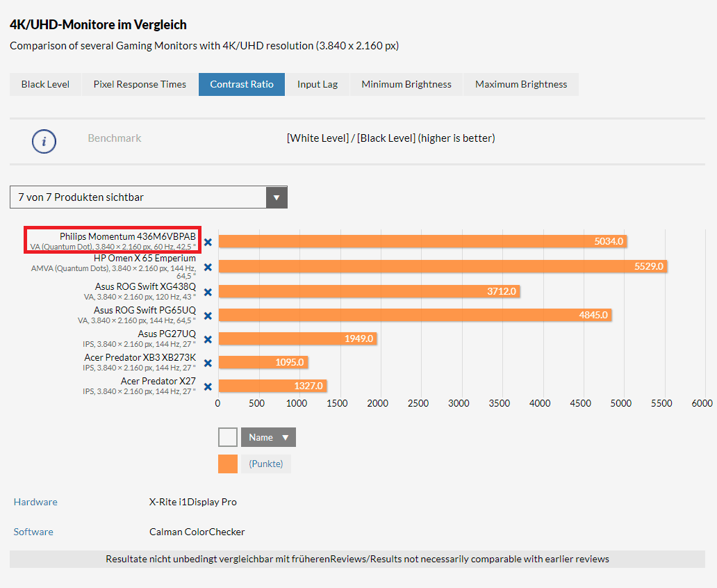Viewport: 717px width, 588px height.
Task: Toggle the (Punkte) legend series
Action: coord(266,464)
